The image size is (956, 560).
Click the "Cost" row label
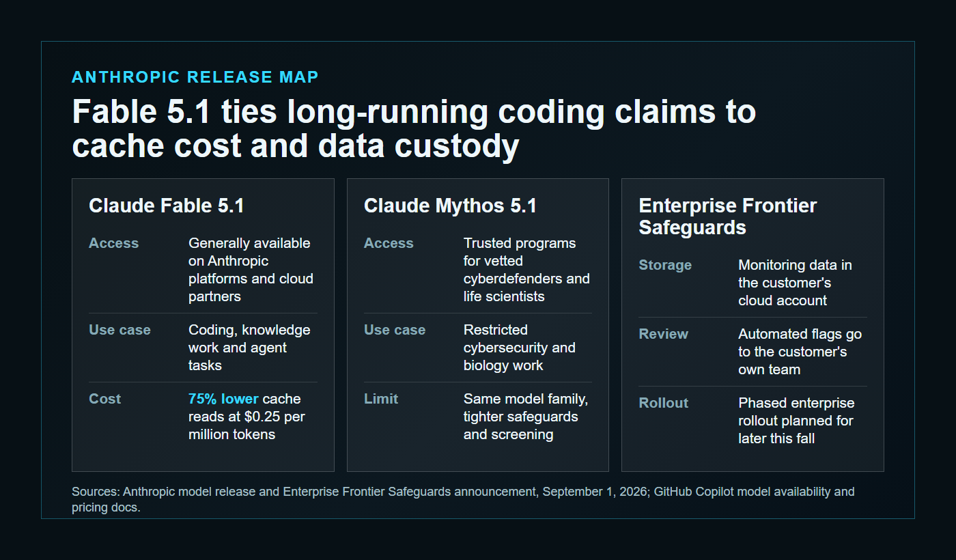[105, 399]
